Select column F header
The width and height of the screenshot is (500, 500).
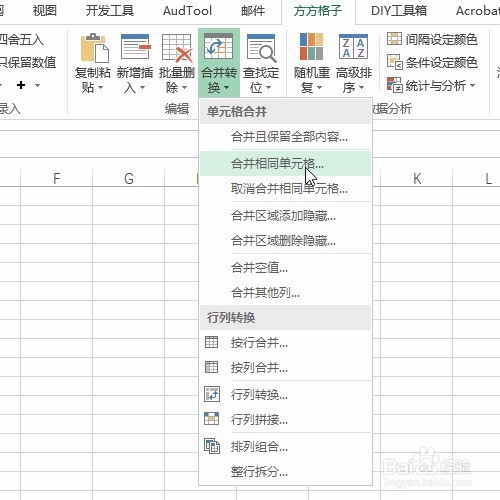coord(57,178)
